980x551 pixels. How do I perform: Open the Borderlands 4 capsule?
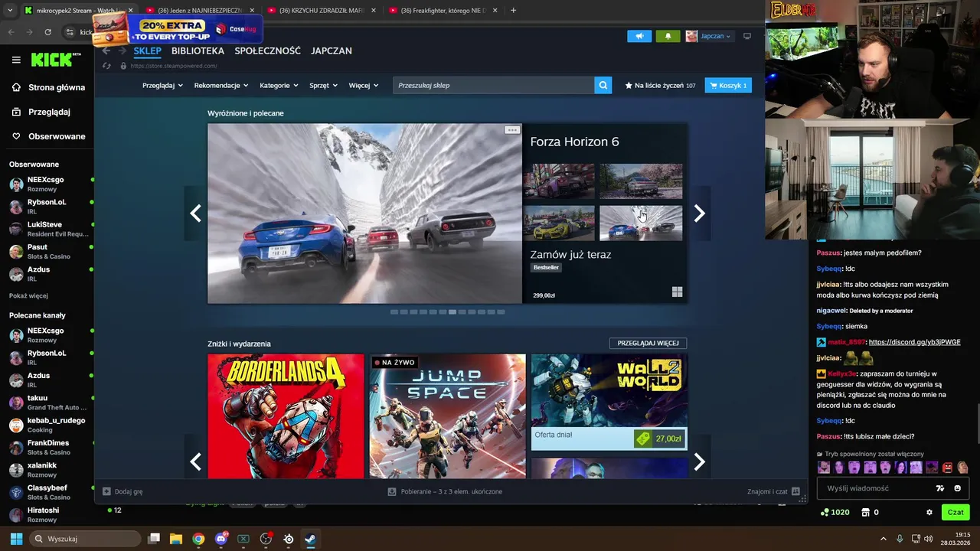pos(286,416)
